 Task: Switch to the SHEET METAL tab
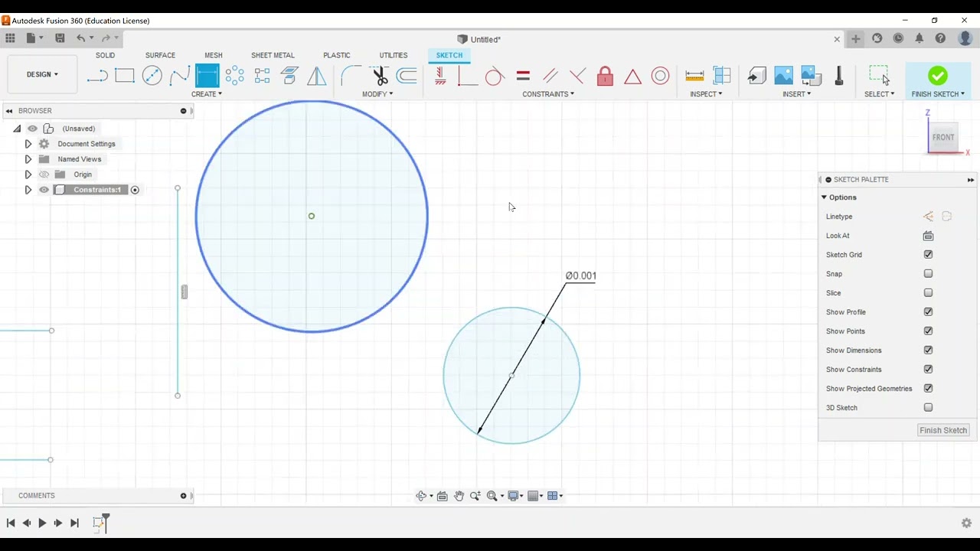click(273, 55)
